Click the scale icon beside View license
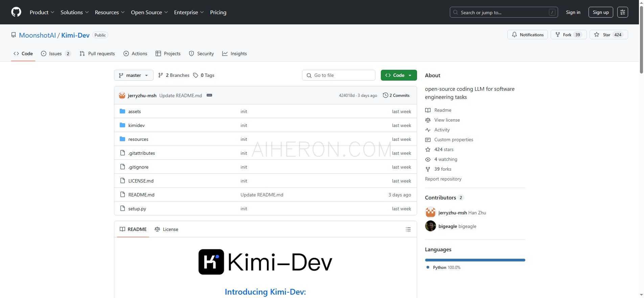The width and height of the screenshot is (644, 298). (428, 120)
